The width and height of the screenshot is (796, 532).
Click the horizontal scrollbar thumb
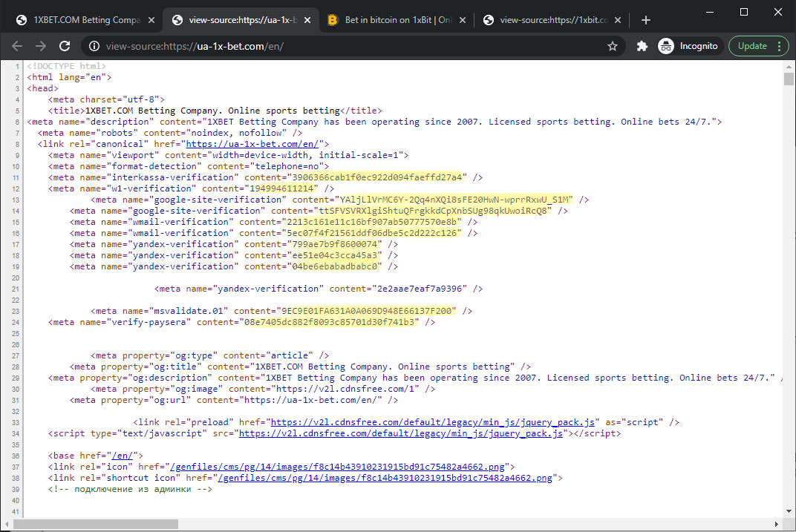[96, 524]
